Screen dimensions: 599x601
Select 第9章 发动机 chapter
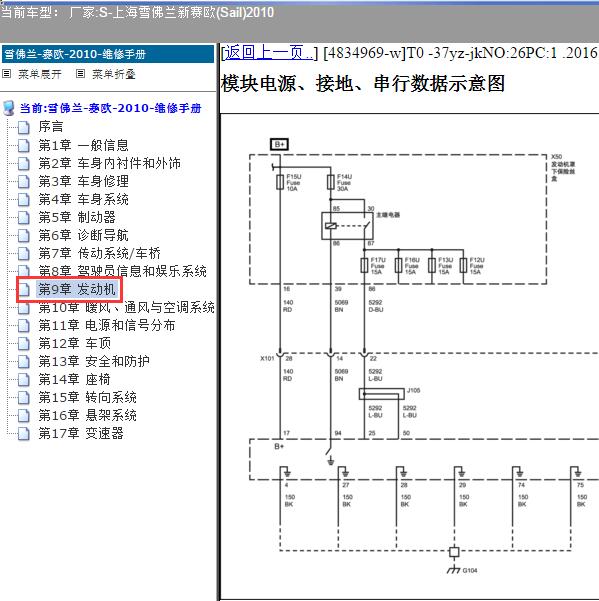pos(76,289)
